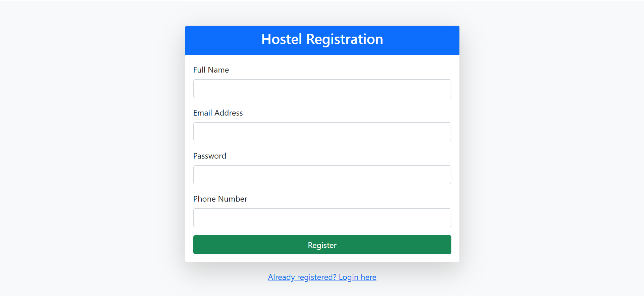Submit the hostel registration form
Viewport: 644px width, 296px height.
click(x=322, y=245)
